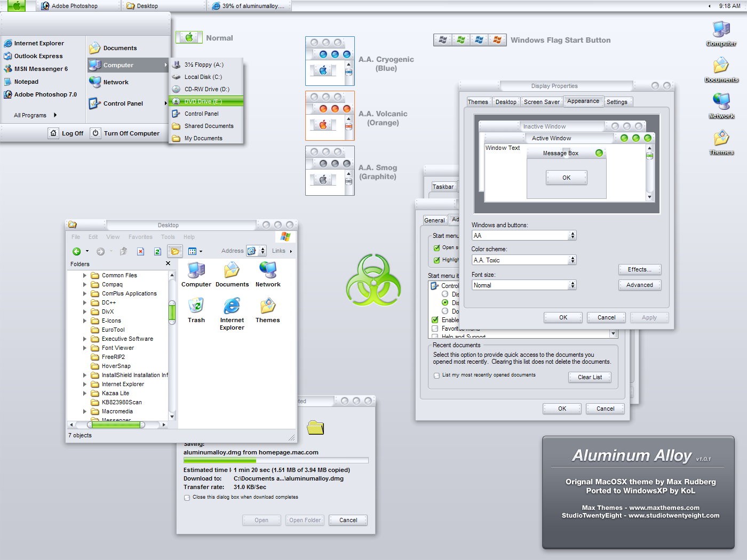Click the download progress bar

[x=276, y=460]
